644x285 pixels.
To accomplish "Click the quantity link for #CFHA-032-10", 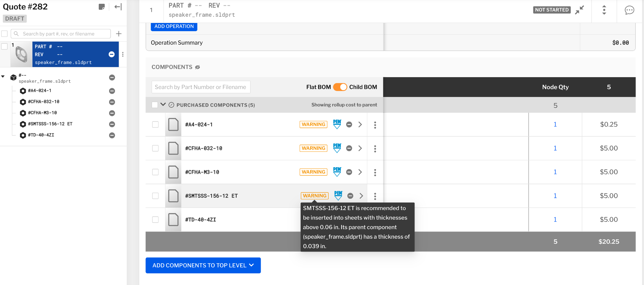I will point(555,148).
